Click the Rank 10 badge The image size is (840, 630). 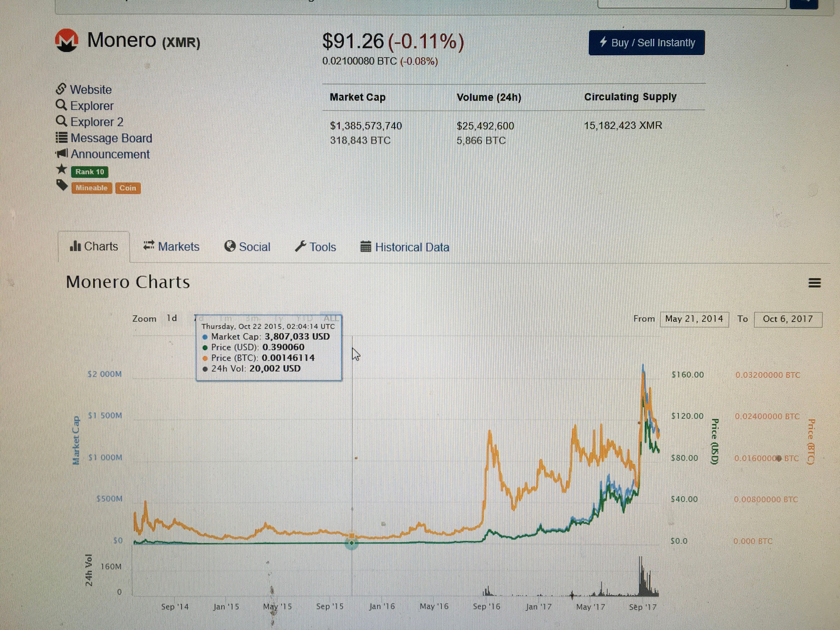pos(90,172)
